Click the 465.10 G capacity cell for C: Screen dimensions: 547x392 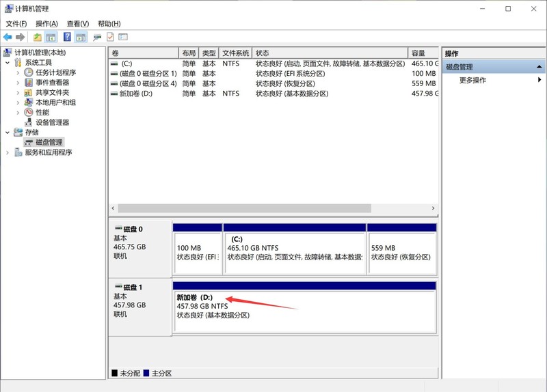(425, 64)
